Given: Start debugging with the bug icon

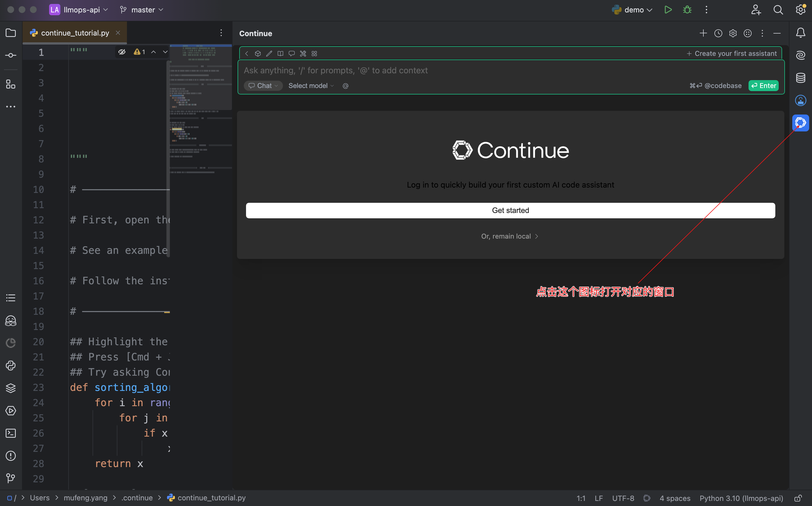Looking at the screenshot, I should point(687,10).
